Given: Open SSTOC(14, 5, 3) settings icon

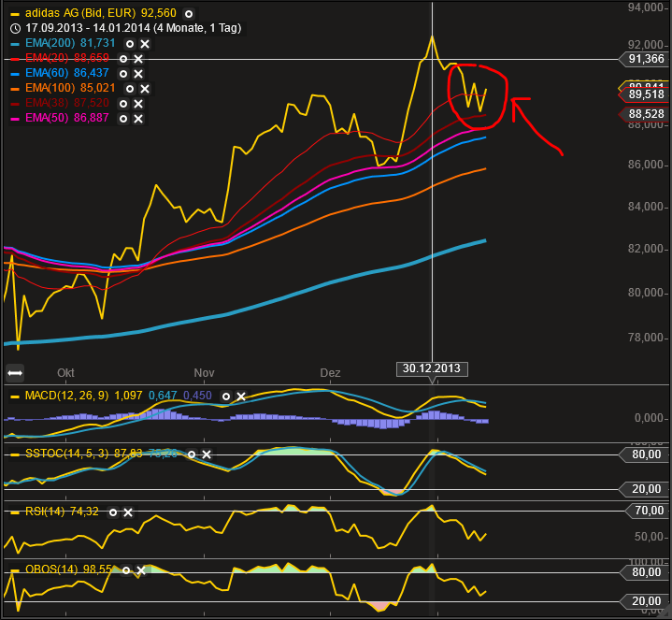Looking at the screenshot, I should [x=192, y=454].
